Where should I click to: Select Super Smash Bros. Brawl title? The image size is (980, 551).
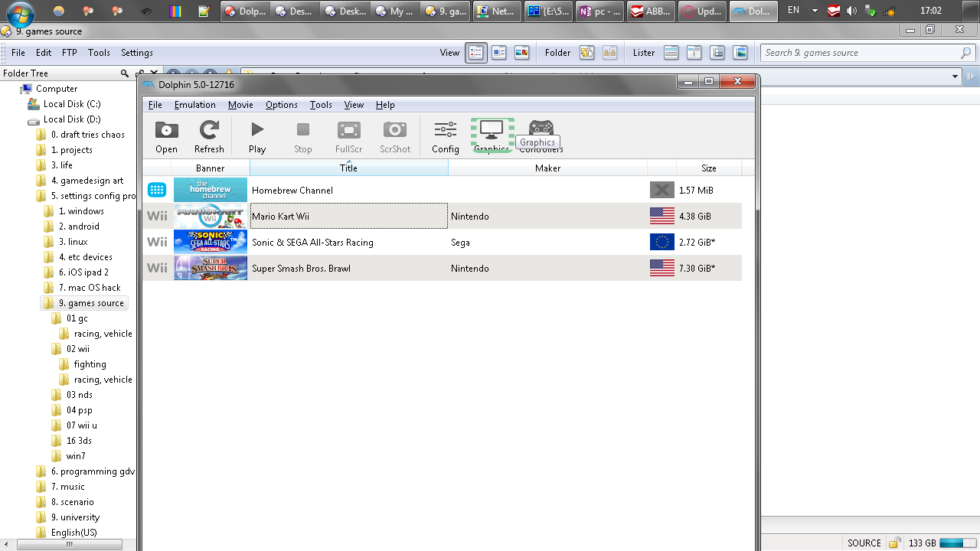301,269
